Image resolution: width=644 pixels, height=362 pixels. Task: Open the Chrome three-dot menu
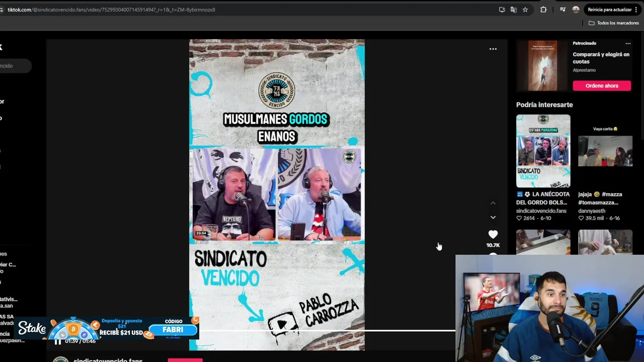click(636, 10)
